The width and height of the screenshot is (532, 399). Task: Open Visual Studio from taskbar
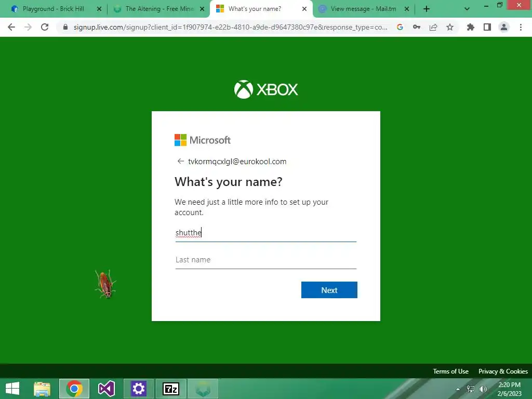[106, 389]
